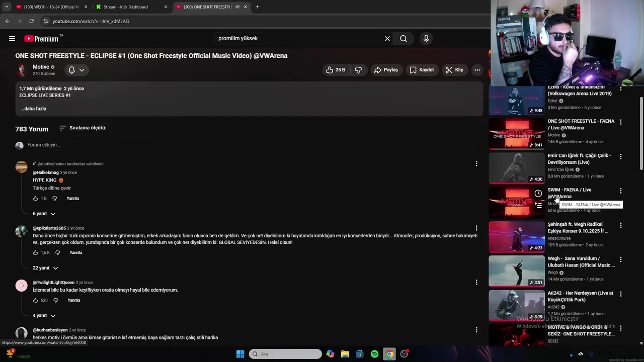The width and height of the screenshot is (644, 362).
Task: Open the YouTube hamburger guide menu
Action: (x=12, y=38)
